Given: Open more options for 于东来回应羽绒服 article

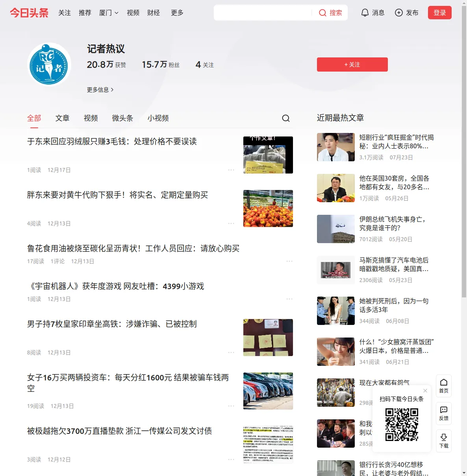Looking at the screenshot, I should click(231, 170).
